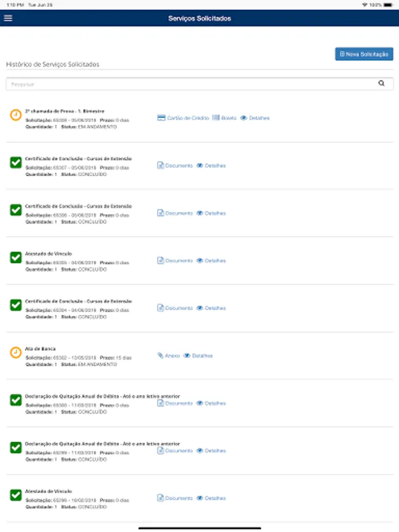This screenshot has height=532, width=399.
Task: Click green check of the first Atestado de Vínculo
Action: point(15,258)
